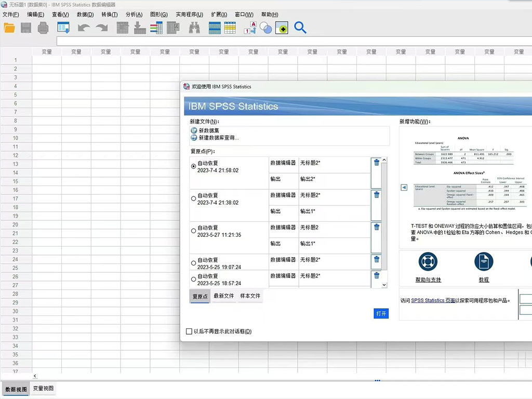
Task: Click the open data file folder icon
Action: pos(9,28)
